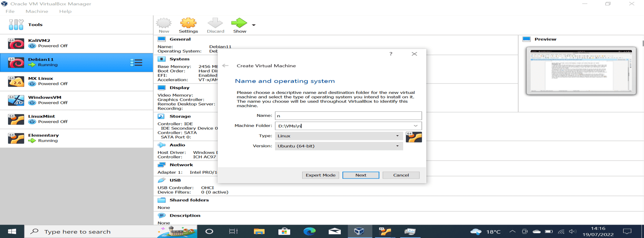Viewport: 644px width, 238px height.
Task: Select the LinuxMint virtual machine
Action: tap(76, 119)
